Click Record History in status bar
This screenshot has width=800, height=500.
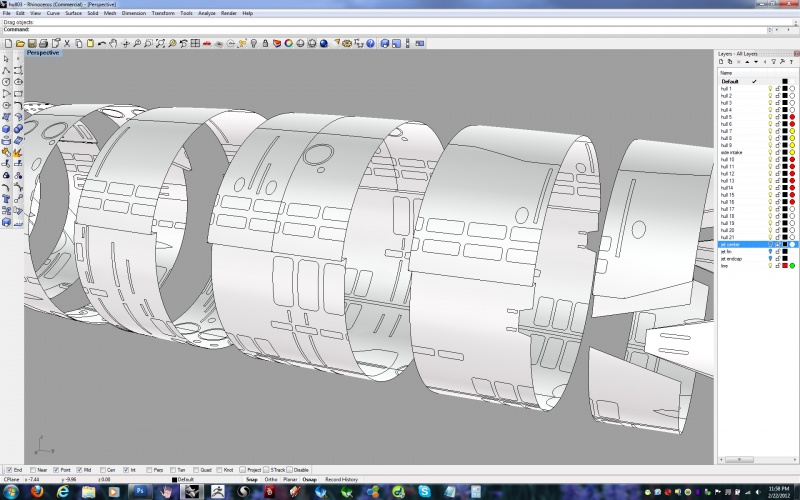(x=341, y=480)
